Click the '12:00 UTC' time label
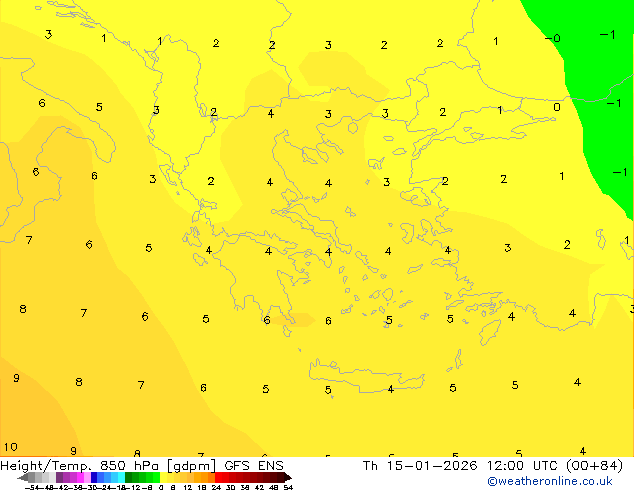Image resolution: width=634 pixels, height=490 pixels. 523,465
